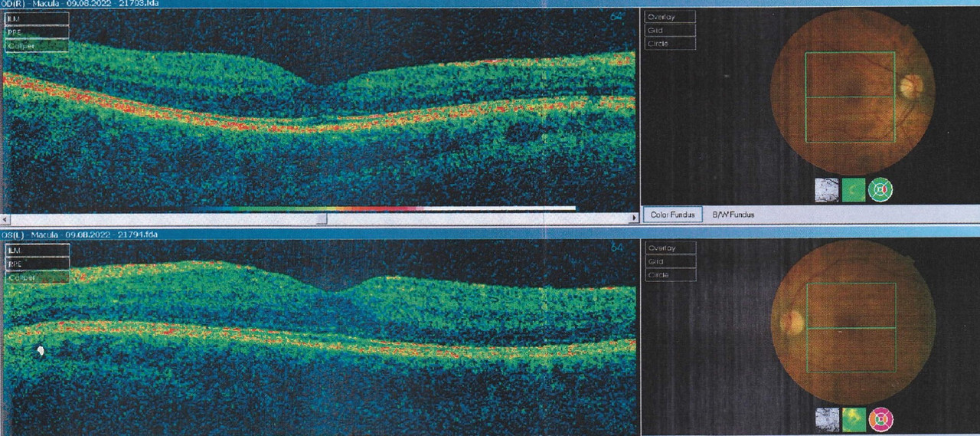The width and height of the screenshot is (980, 436).
Task: Toggle Overlay on right eye fundus
Action: click(670, 16)
